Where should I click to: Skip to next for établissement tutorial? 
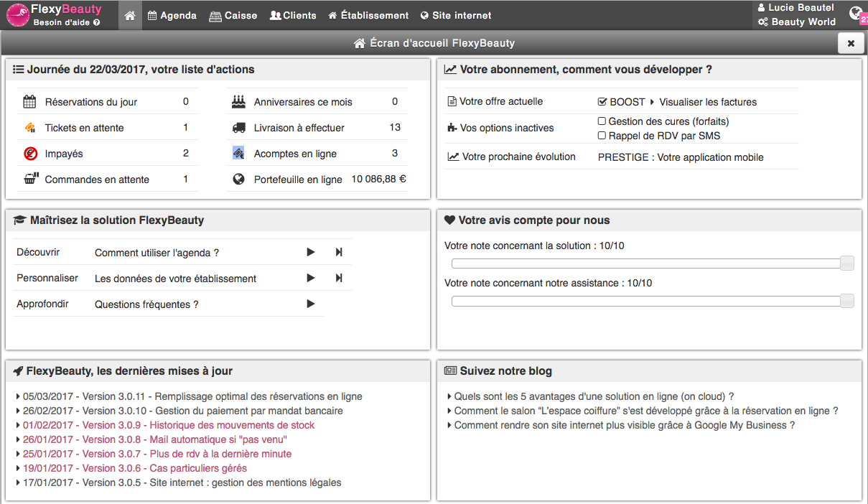(339, 278)
